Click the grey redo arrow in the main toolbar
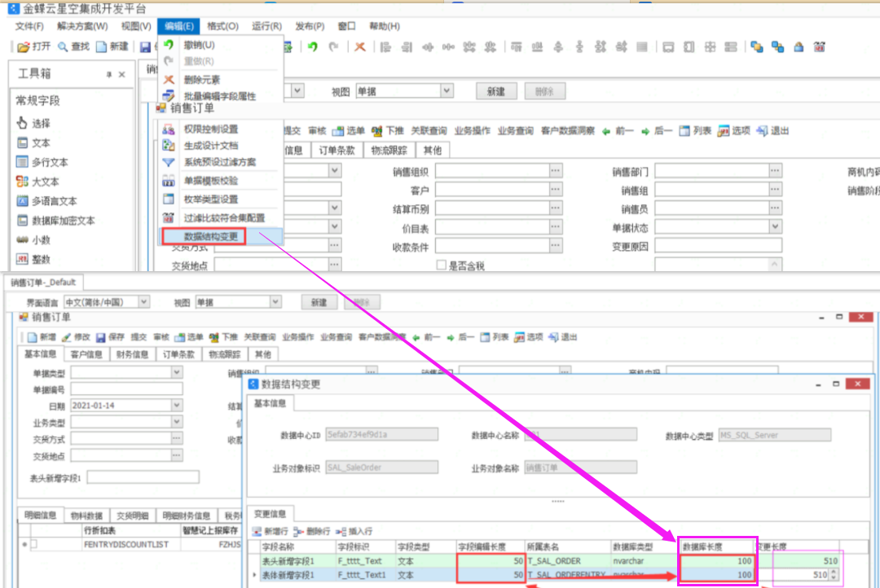 tap(334, 47)
